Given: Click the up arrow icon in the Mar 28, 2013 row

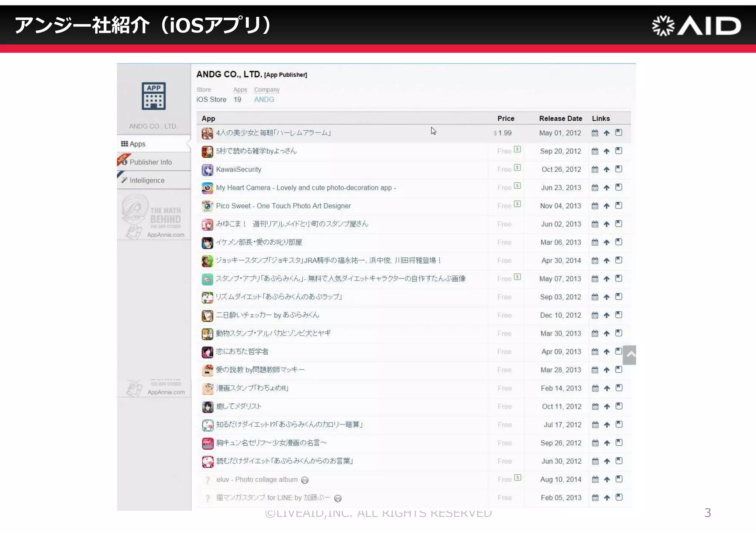Looking at the screenshot, I should click(x=606, y=370).
